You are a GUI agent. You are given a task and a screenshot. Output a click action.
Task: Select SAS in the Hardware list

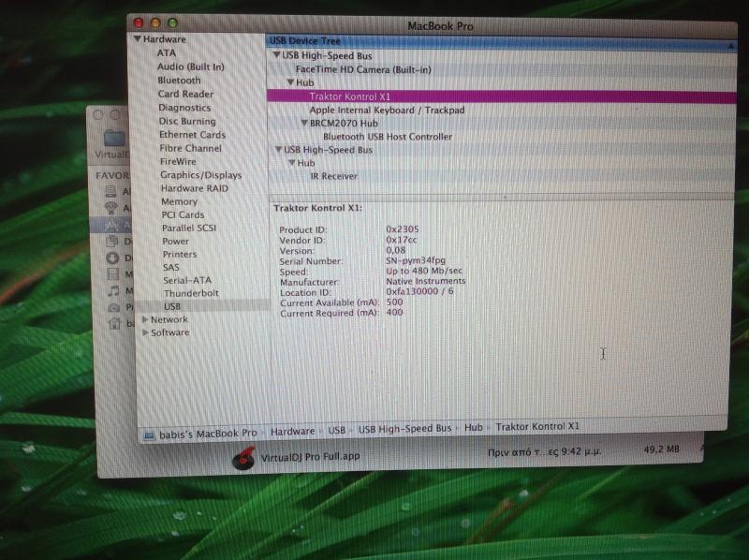point(171,267)
